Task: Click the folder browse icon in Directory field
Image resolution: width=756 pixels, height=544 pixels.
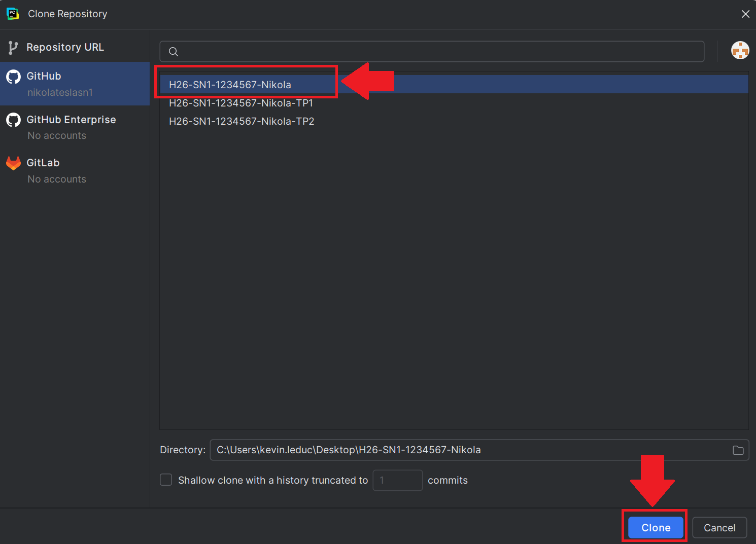Action: click(x=738, y=450)
